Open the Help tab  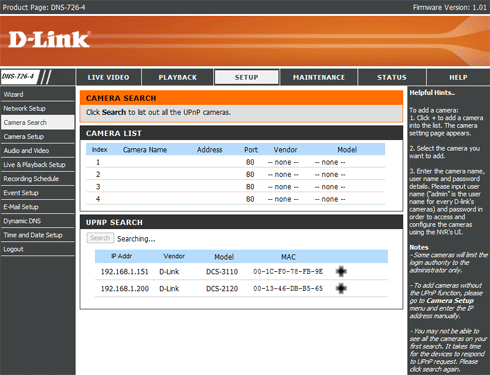[x=458, y=77]
